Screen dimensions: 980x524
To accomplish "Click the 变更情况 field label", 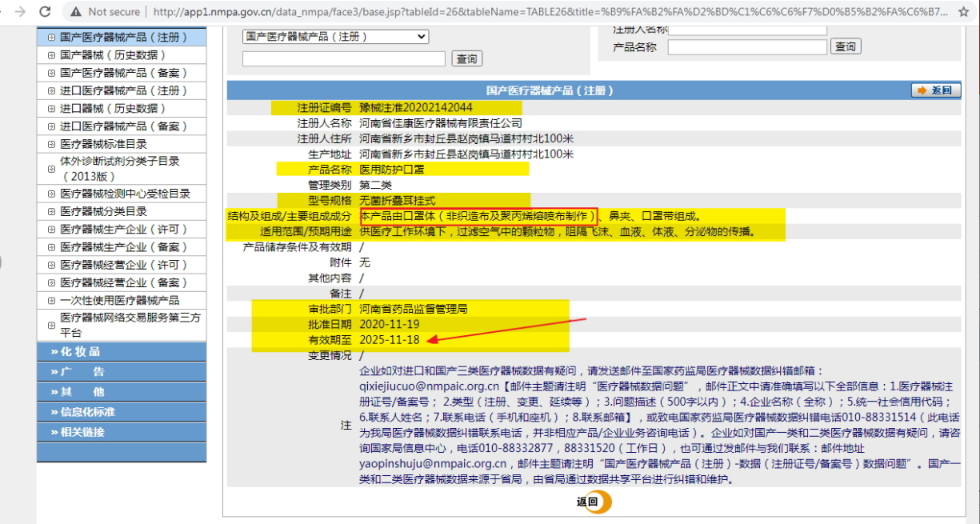I will click(330, 356).
